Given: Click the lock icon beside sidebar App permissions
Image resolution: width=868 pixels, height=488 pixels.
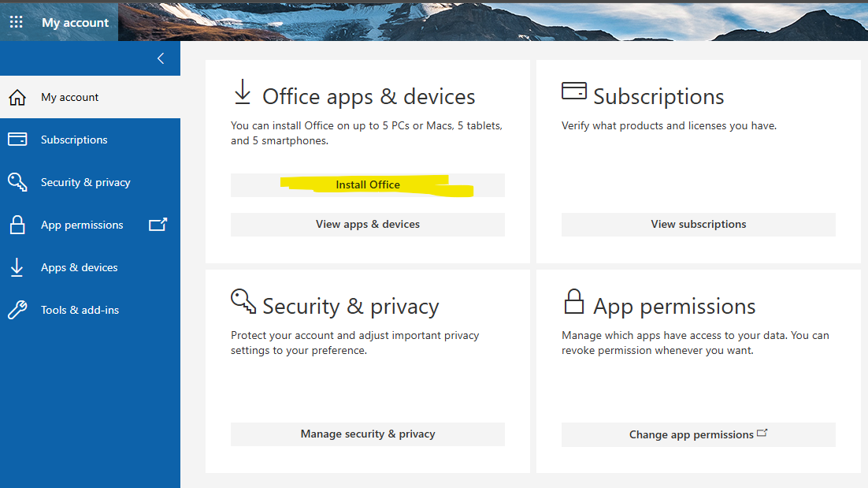Looking at the screenshot, I should click(x=17, y=225).
